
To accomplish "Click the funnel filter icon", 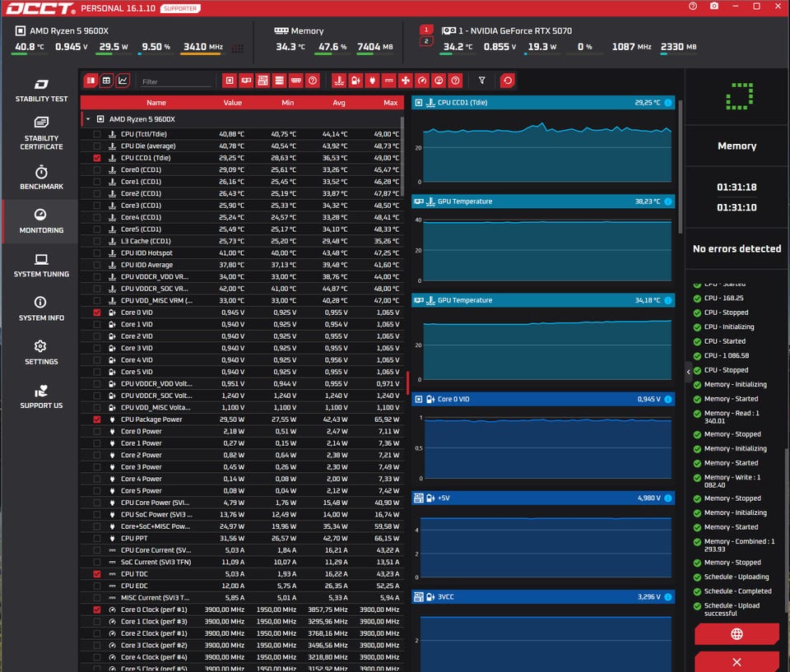I will pos(481,81).
